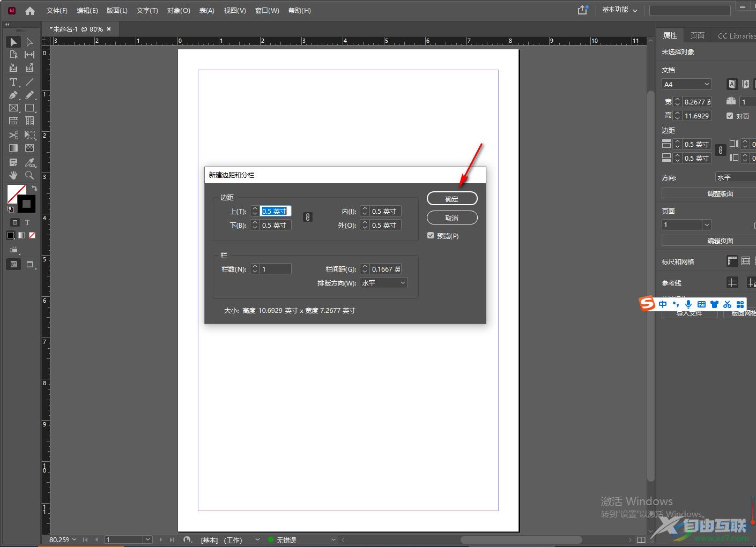Screen dimensions: 756x547
Task: Open the 文件(F) menu
Action: 57,11
